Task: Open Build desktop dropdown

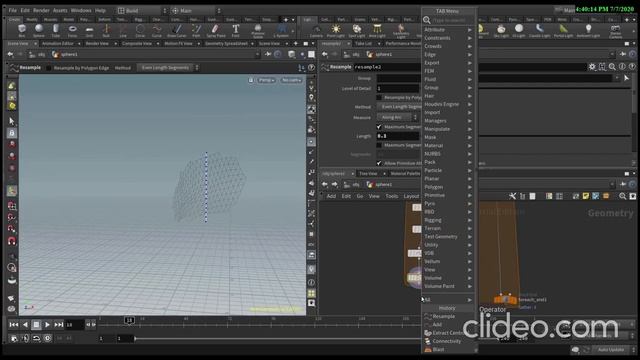Action: 142,11
